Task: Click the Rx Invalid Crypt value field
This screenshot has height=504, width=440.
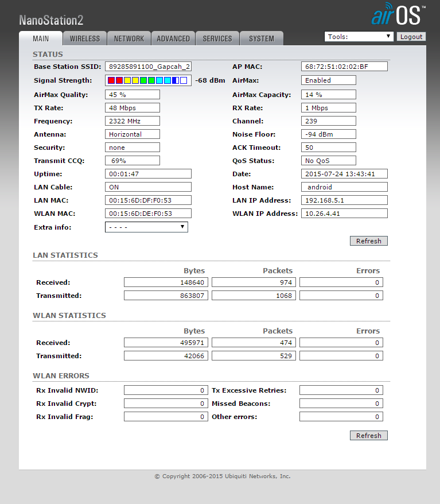Action: click(x=166, y=404)
